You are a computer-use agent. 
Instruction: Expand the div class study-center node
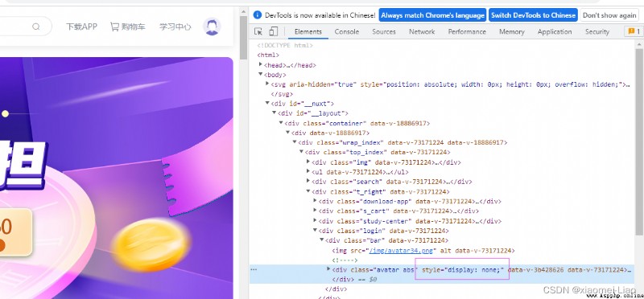pos(315,221)
